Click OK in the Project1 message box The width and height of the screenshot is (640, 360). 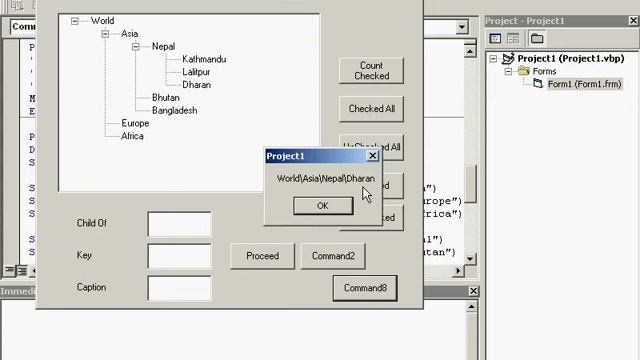point(323,206)
